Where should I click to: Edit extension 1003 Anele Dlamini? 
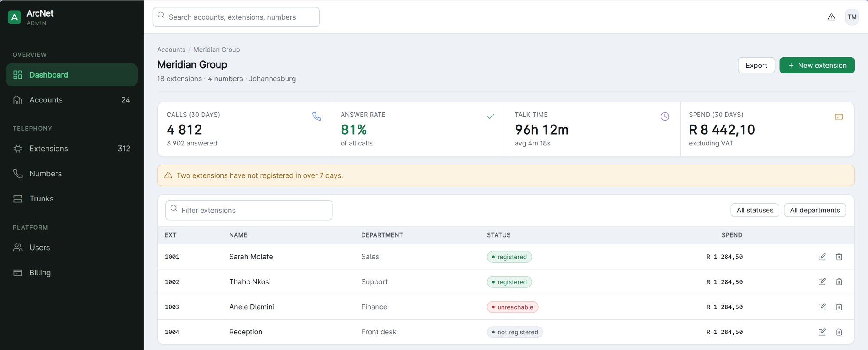click(822, 307)
